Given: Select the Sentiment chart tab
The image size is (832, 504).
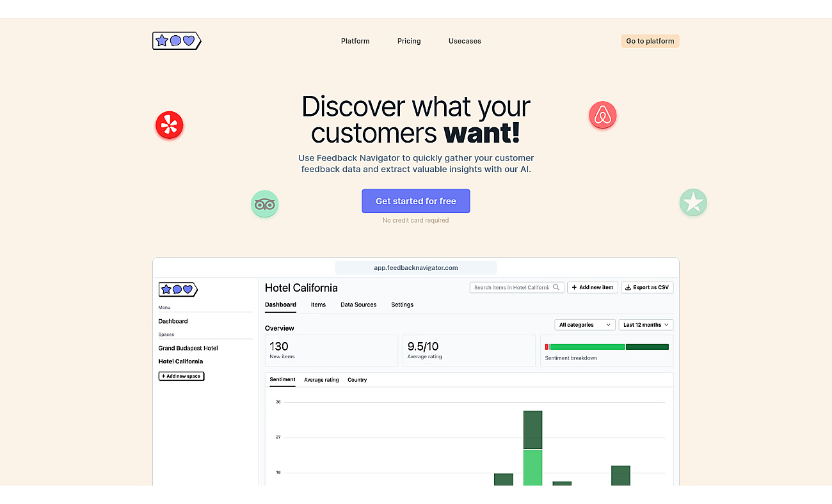Looking at the screenshot, I should tap(283, 379).
